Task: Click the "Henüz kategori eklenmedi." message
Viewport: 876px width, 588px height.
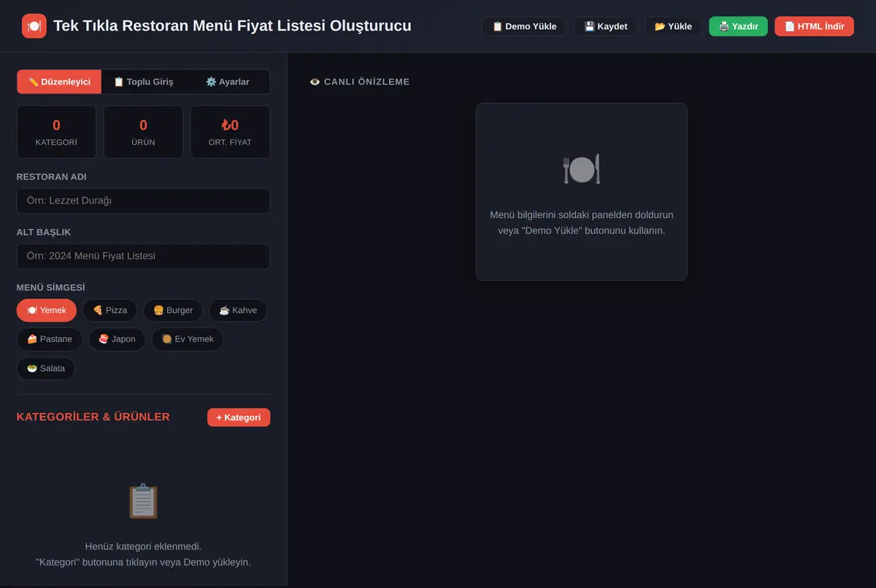Action: (x=143, y=546)
